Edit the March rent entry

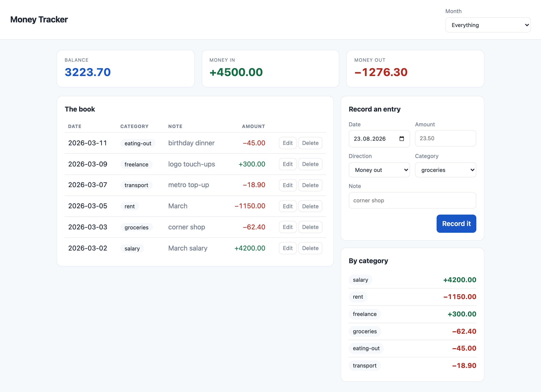tap(287, 206)
